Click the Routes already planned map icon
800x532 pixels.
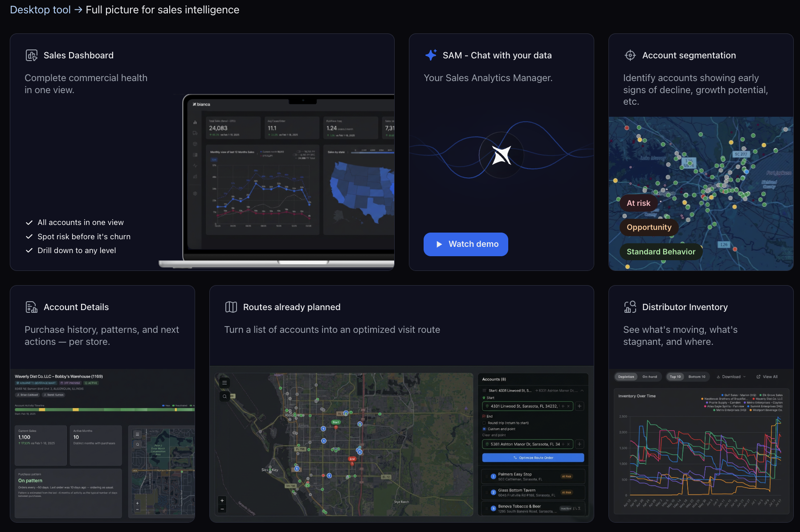231,307
